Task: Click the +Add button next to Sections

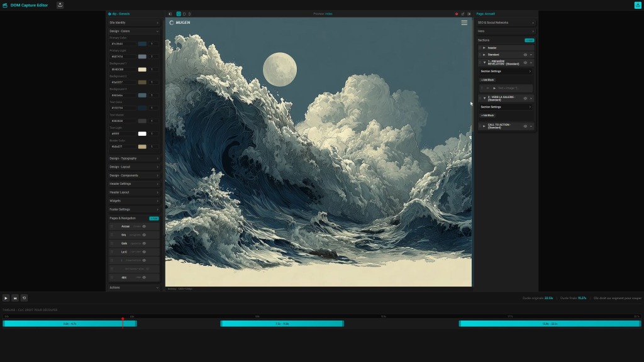Action: pos(530,40)
